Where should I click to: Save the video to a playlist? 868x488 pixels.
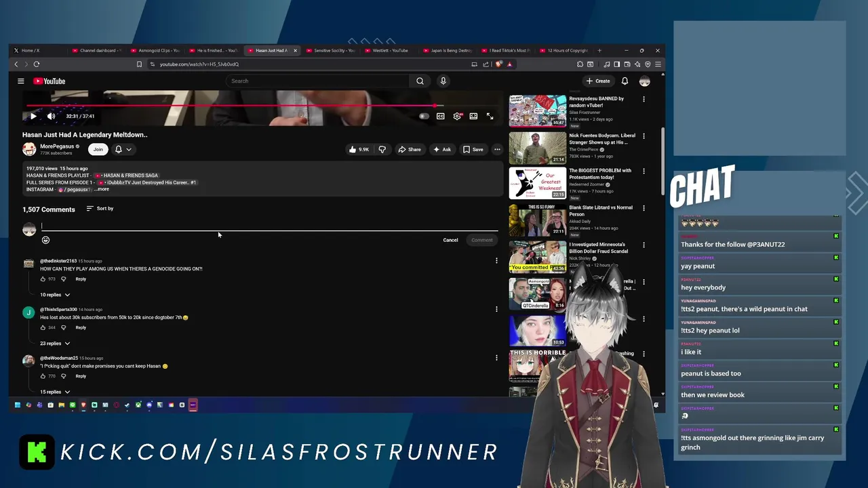tap(473, 150)
